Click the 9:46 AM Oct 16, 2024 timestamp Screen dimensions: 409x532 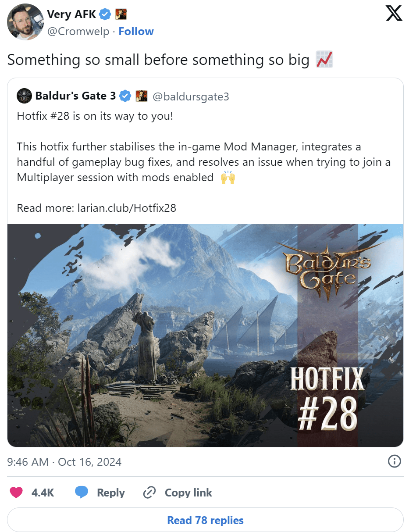pos(64,461)
